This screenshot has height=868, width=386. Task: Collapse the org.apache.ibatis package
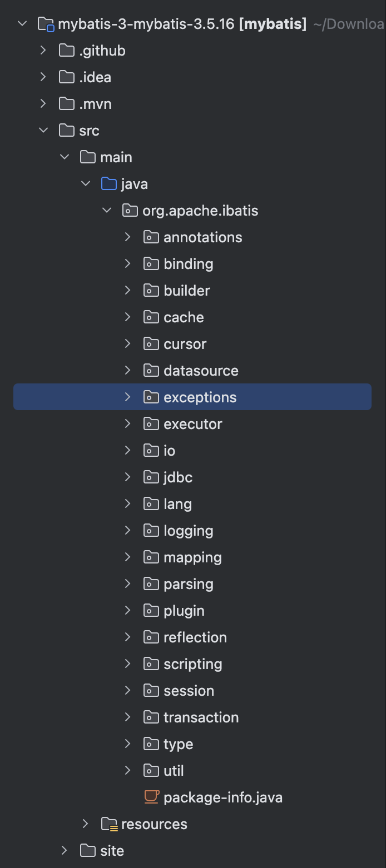107,211
